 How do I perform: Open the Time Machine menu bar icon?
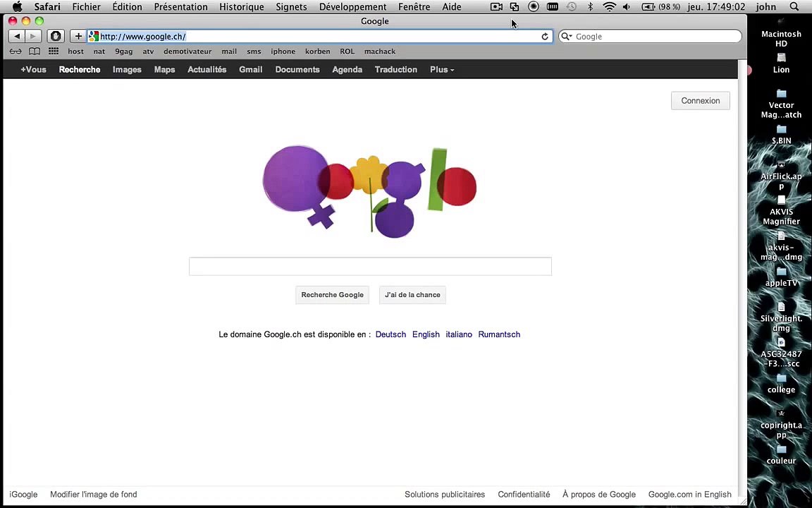click(571, 7)
